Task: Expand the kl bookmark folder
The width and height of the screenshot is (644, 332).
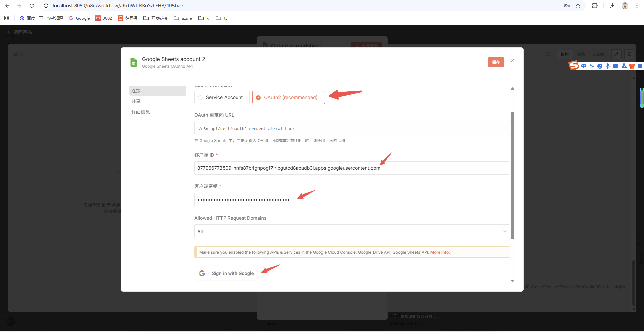Action: (204, 18)
